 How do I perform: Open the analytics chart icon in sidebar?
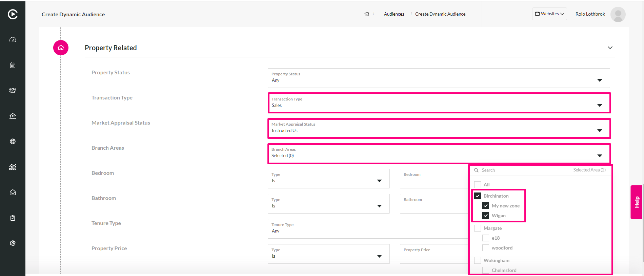pyautogui.click(x=13, y=167)
